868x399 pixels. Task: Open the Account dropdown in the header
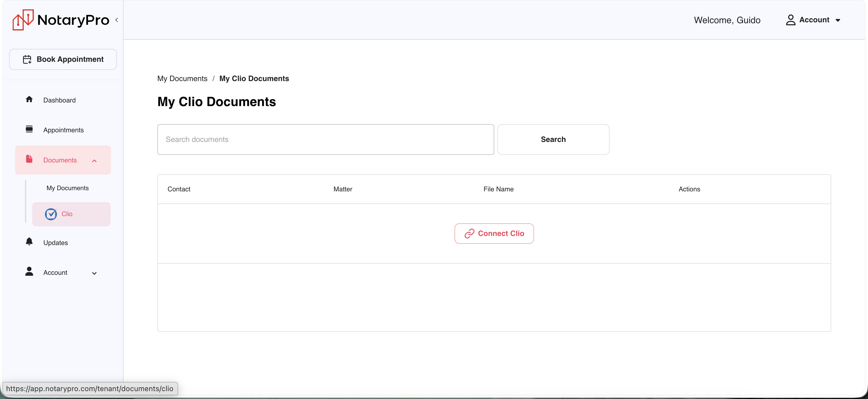pyautogui.click(x=813, y=20)
